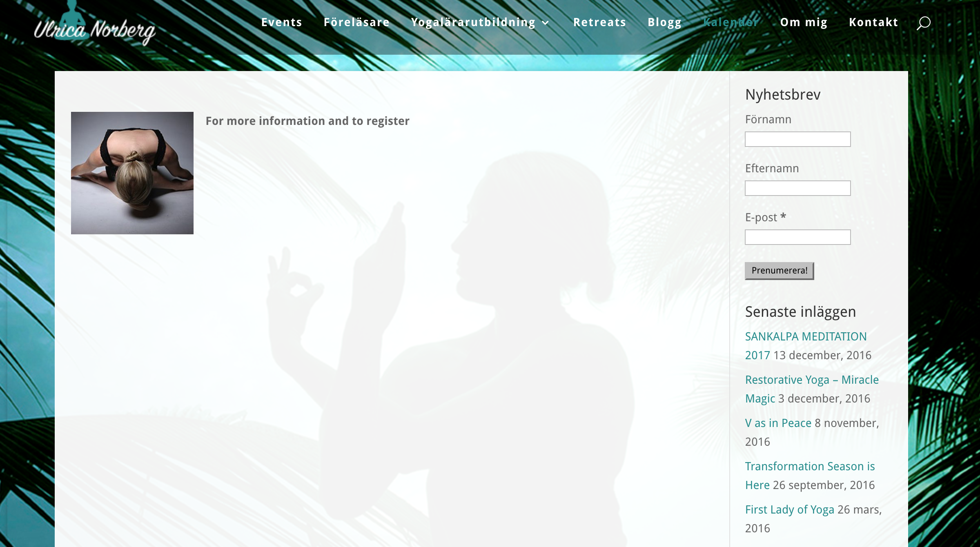Viewport: 980px width, 547px height.
Task: Click the yoga pose thumbnail image
Action: (x=132, y=173)
